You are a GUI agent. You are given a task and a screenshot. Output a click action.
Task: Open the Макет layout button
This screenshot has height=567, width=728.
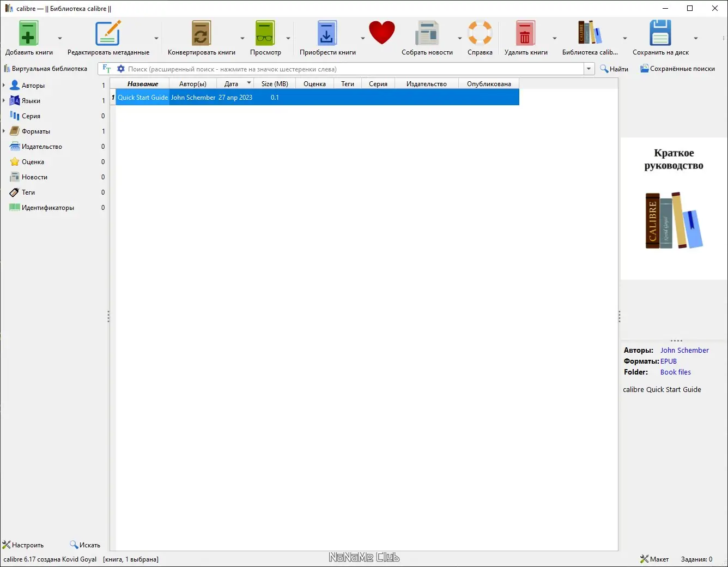(654, 559)
